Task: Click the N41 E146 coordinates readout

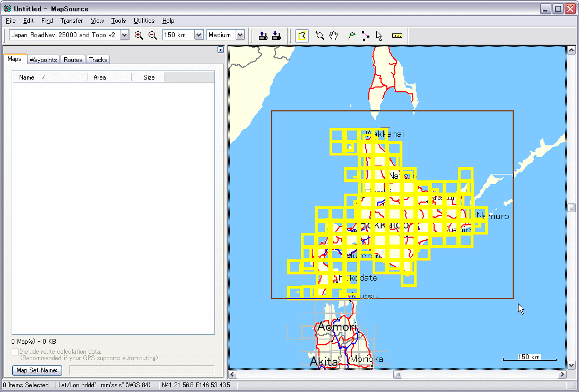Action: point(196,385)
